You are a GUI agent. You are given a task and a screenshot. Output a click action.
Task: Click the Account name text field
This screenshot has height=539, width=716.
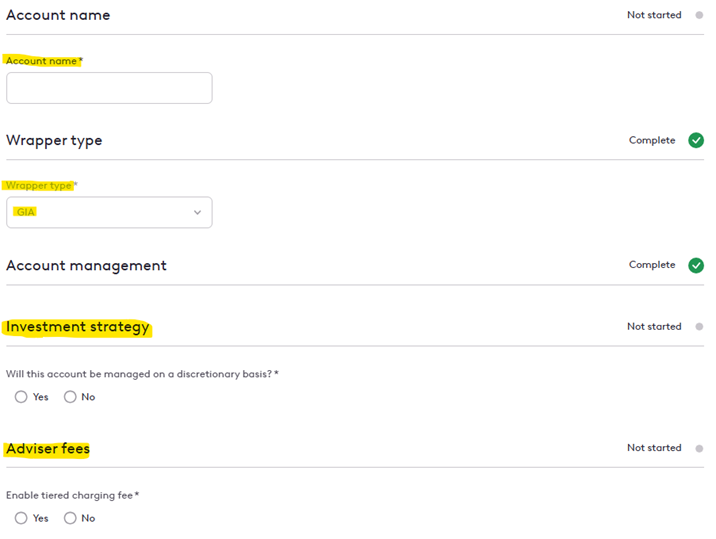click(109, 88)
